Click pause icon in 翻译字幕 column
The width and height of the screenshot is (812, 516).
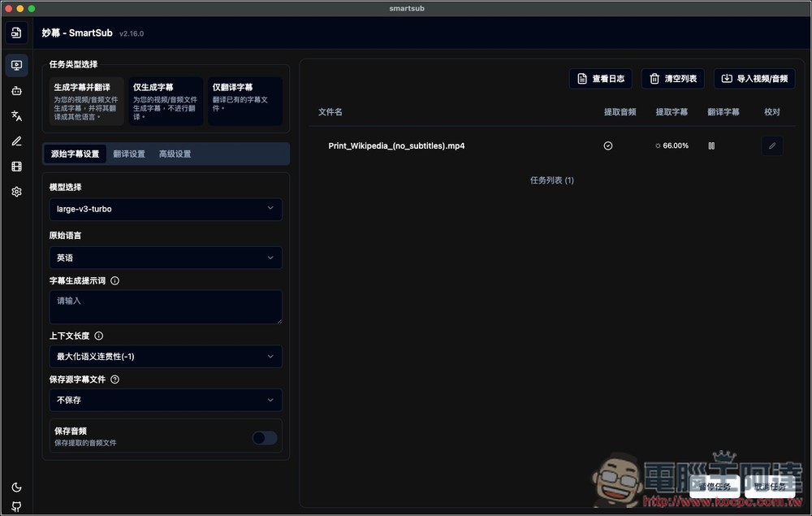(711, 146)
